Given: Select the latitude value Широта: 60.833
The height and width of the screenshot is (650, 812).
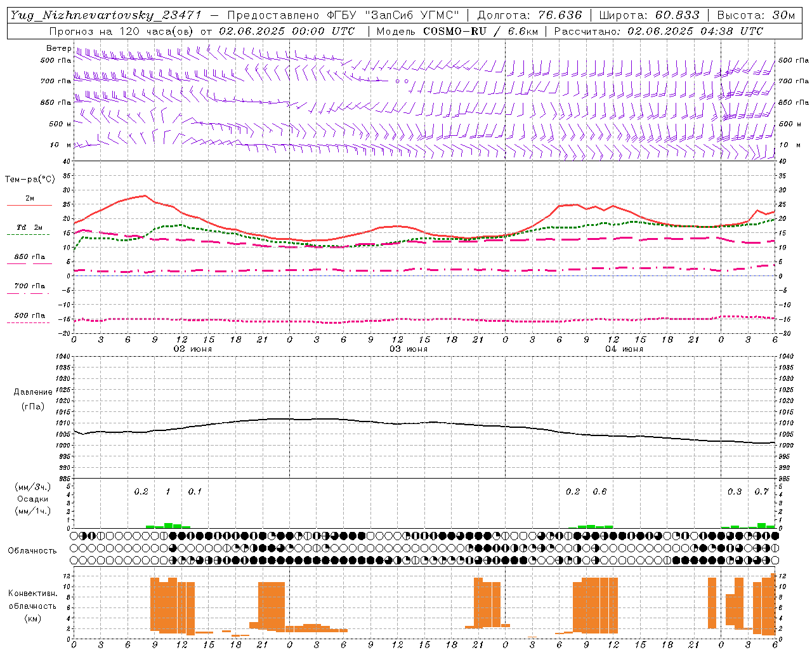Looking at the screenshot, I should (x=649, y=15).
